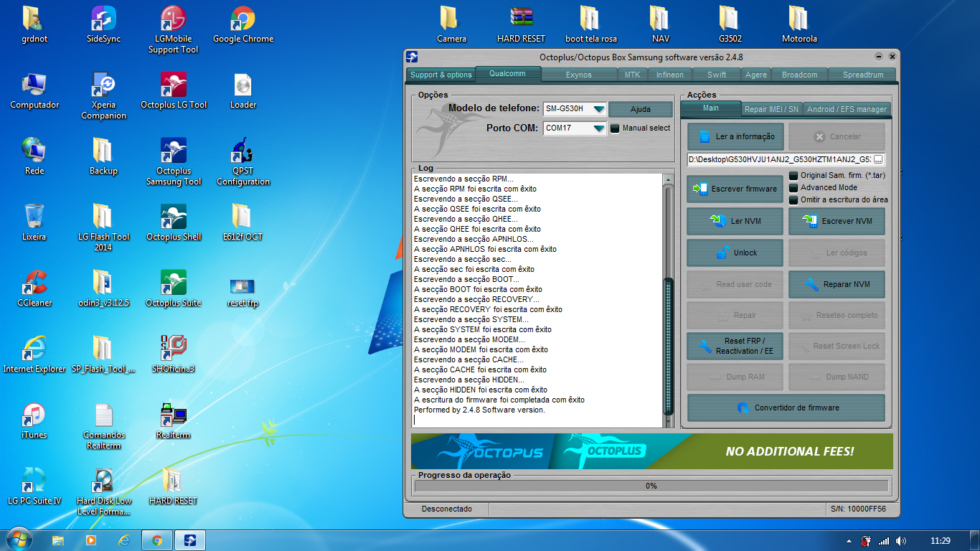
Task: Open Windows Explorer from the taskbar
Action: [x=58, y=540]
